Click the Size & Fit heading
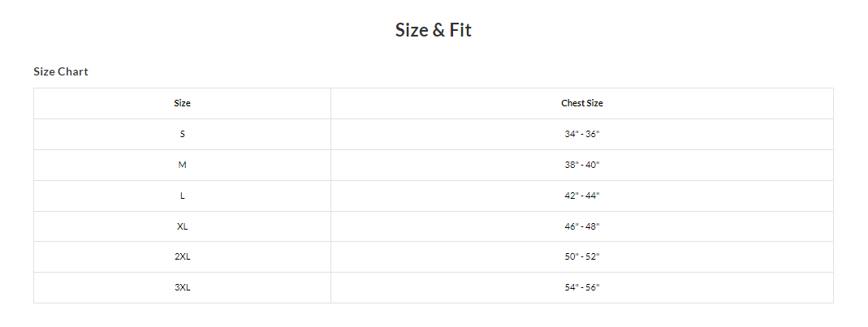 click(434, 30)
